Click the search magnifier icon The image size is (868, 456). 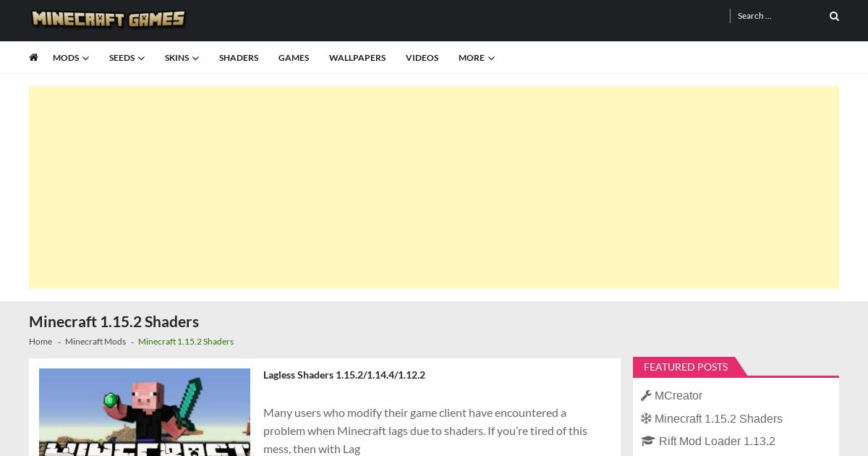[834, 16]
